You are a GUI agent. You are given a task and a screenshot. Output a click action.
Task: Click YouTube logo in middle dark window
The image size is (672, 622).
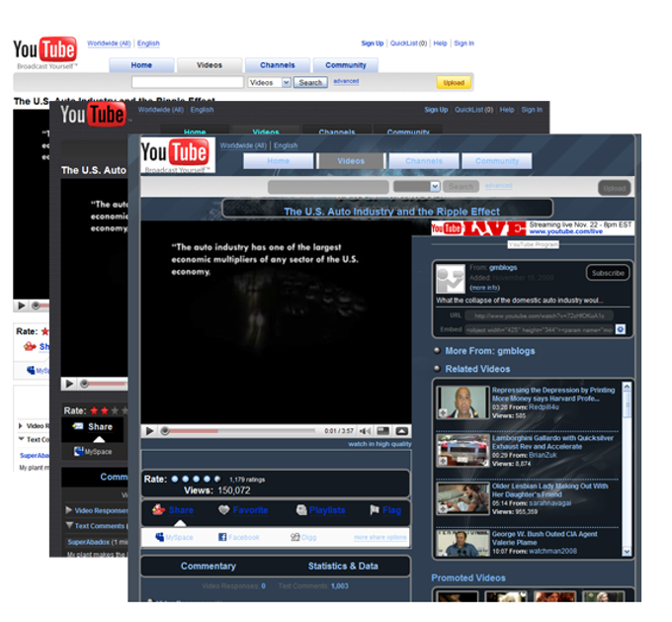pos(93,115)
